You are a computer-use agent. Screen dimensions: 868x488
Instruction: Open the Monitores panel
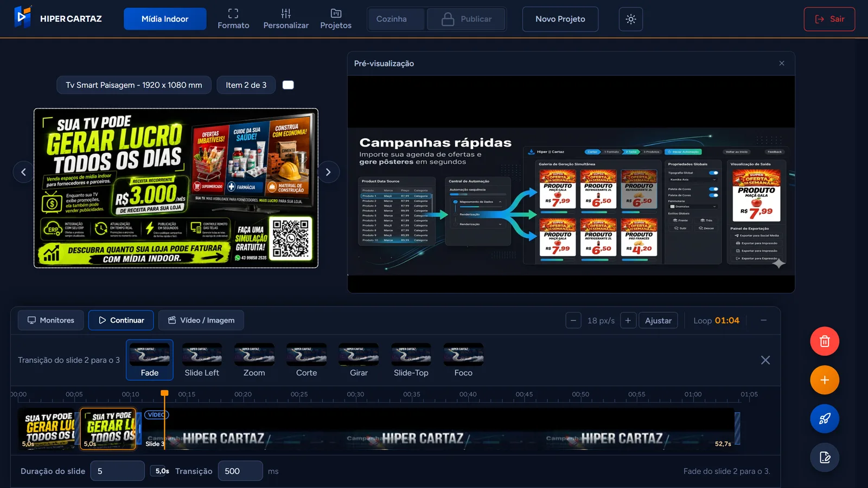[x=51, y=320]
